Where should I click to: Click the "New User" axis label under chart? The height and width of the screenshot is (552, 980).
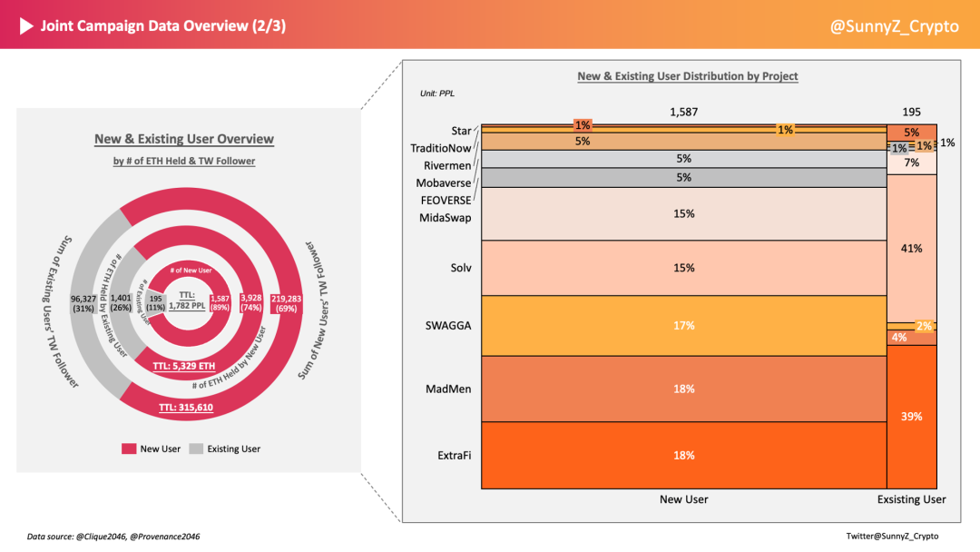pyautogui.click(x=684, y=499)
